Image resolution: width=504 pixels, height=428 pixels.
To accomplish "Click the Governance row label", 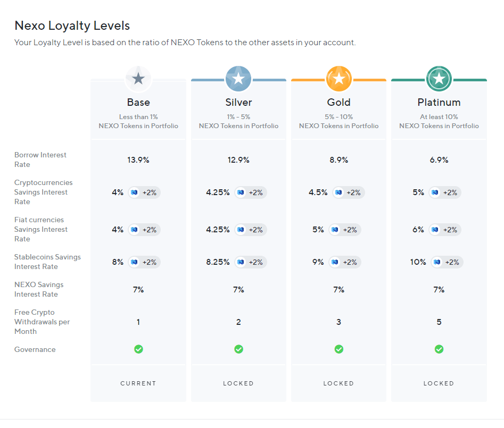I will 35,349.
